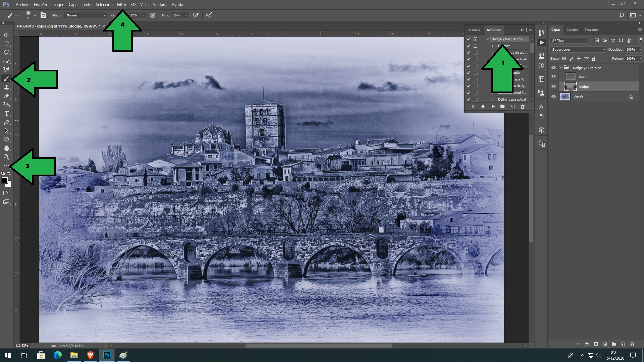The image size is (644, 362).
Task: Open the Superponer blend mode dropdown
Action: 578,50
